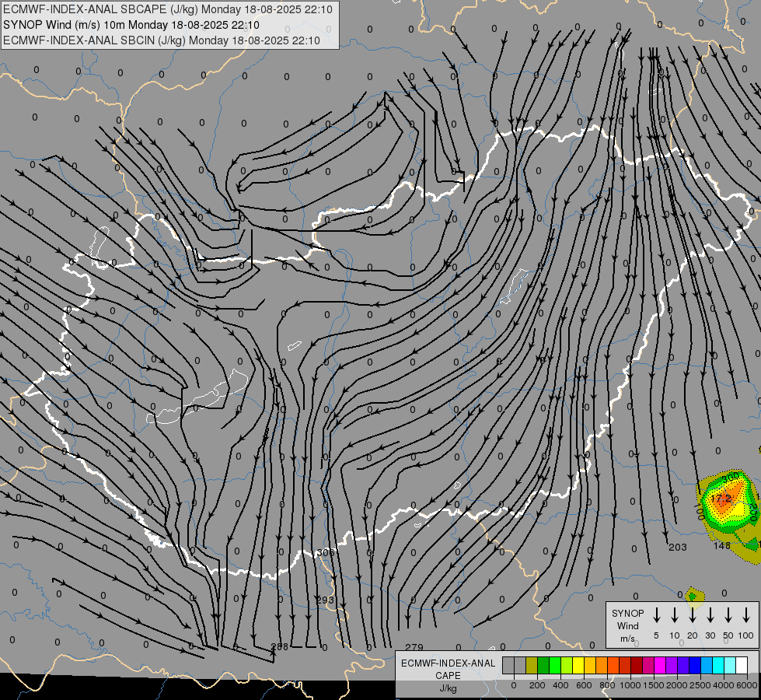
Task: Select the bright magenta CAPE legend swatch
Action: 660,665
